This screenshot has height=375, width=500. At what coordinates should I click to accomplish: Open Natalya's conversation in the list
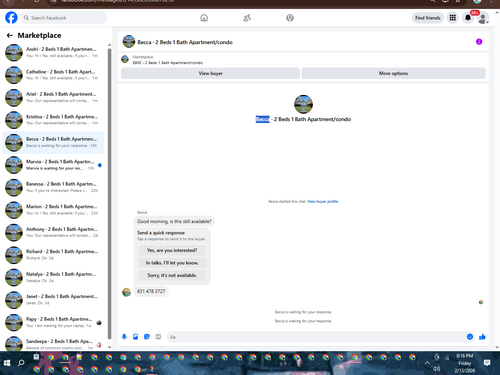click(53, 277)
